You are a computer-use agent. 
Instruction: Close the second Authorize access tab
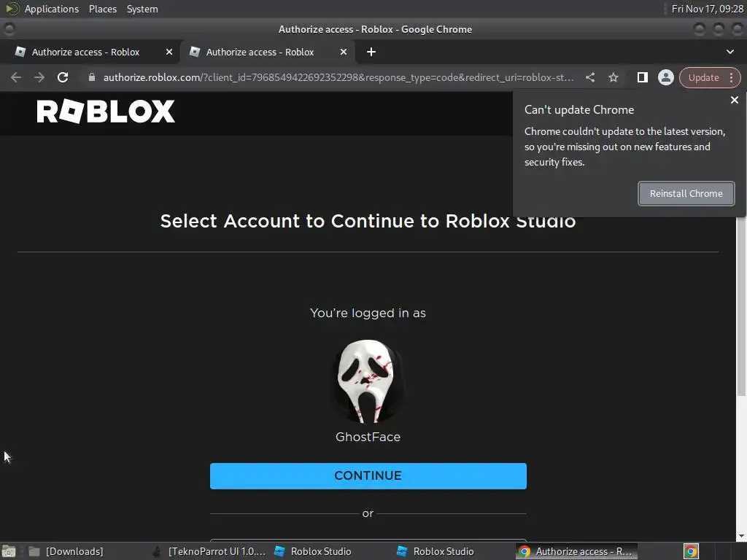coord(344,52)
